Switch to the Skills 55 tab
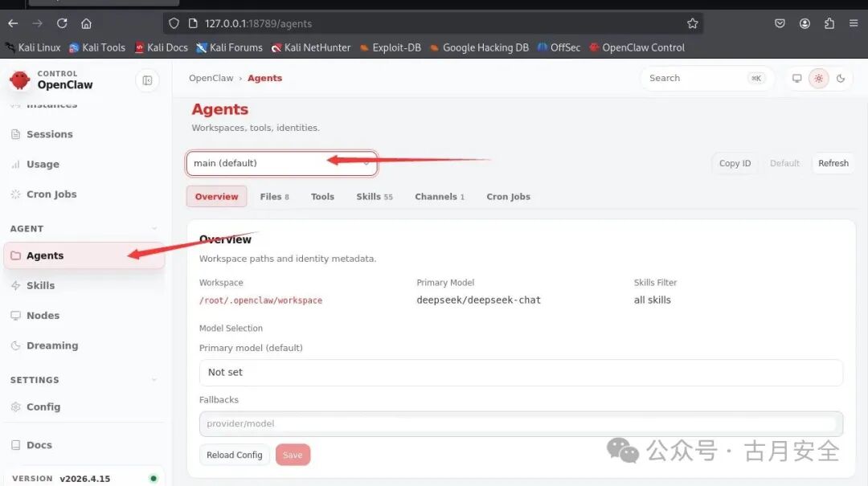 click(x=375, y=197)
